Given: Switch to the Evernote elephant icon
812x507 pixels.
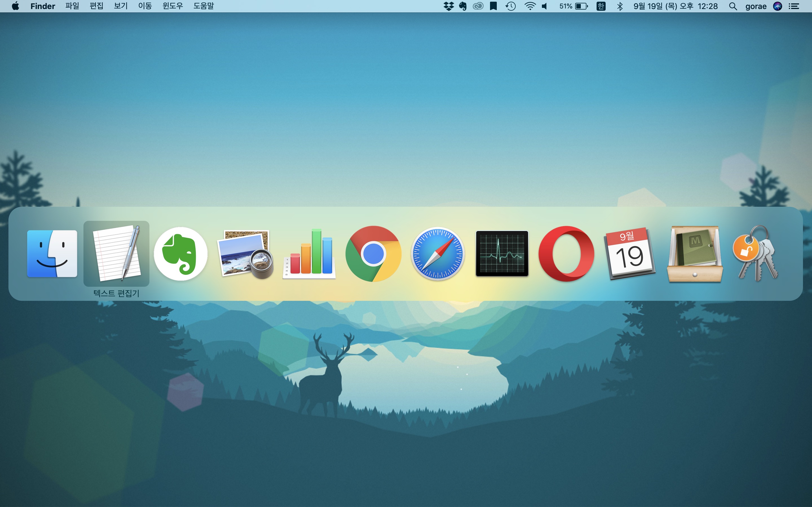Looking at the screenshot, I should [x=180, y=253].
